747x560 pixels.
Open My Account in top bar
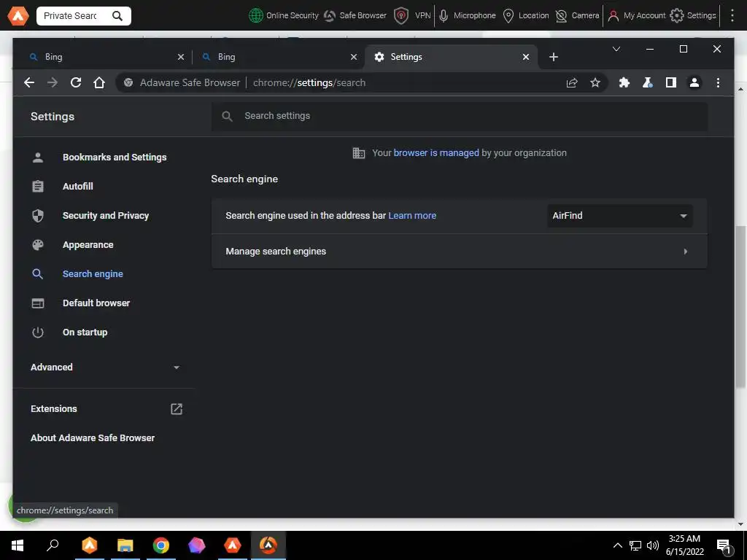[x=636, y=16]
